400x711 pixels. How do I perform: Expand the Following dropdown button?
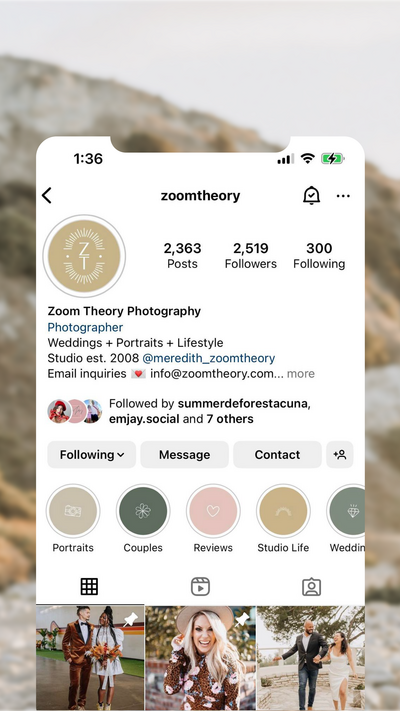tap(92, 454)
